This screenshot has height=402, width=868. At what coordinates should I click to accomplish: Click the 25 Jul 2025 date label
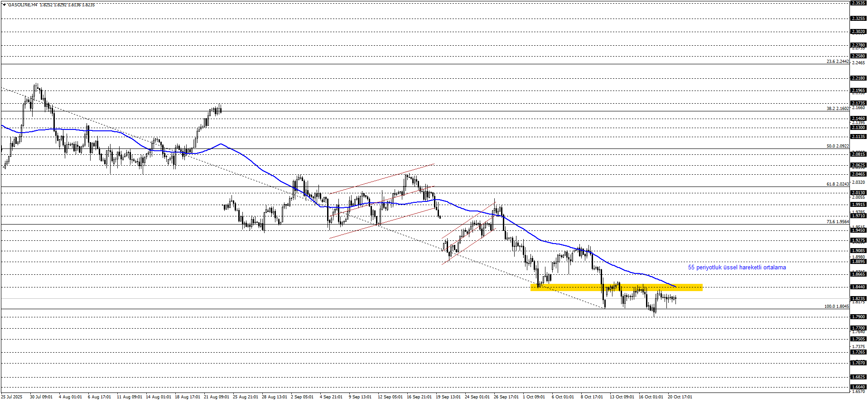click(11, 397)
